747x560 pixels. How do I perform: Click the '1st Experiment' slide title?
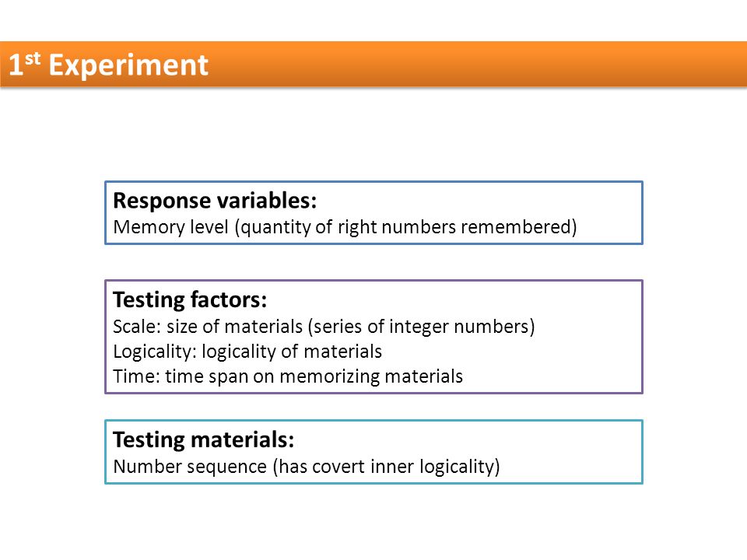tap(109, 65)
